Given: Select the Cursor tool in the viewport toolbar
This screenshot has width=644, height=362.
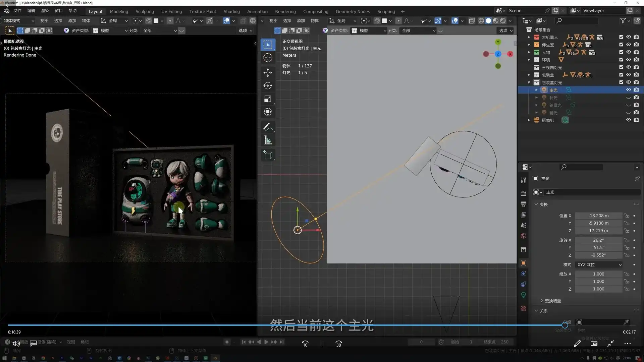Looking at the screenshot, I should coord(268,58).
